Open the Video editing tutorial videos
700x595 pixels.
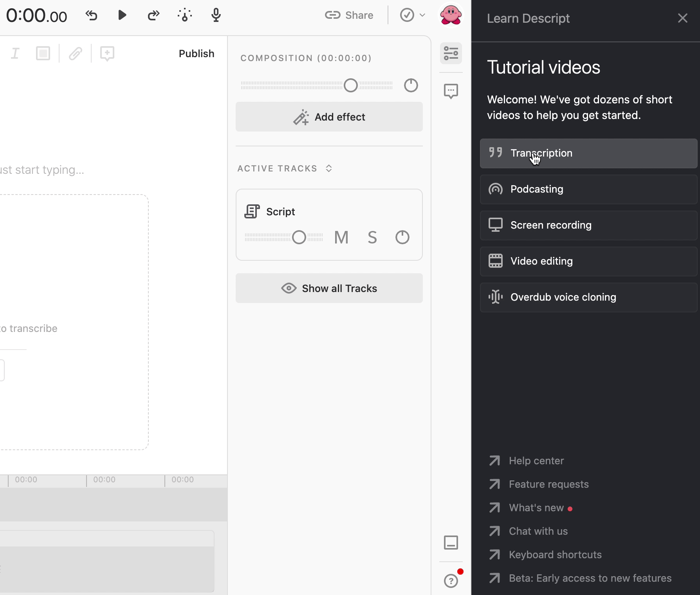pyautogui.click(x=589, y=261)
